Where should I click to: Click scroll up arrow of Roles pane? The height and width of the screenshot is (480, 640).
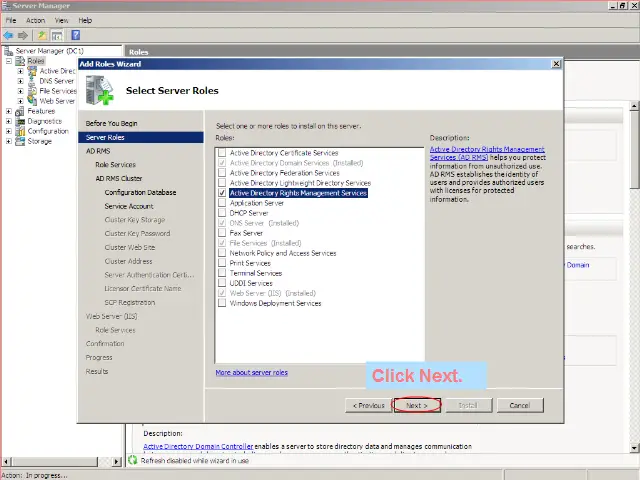(634, 106)
